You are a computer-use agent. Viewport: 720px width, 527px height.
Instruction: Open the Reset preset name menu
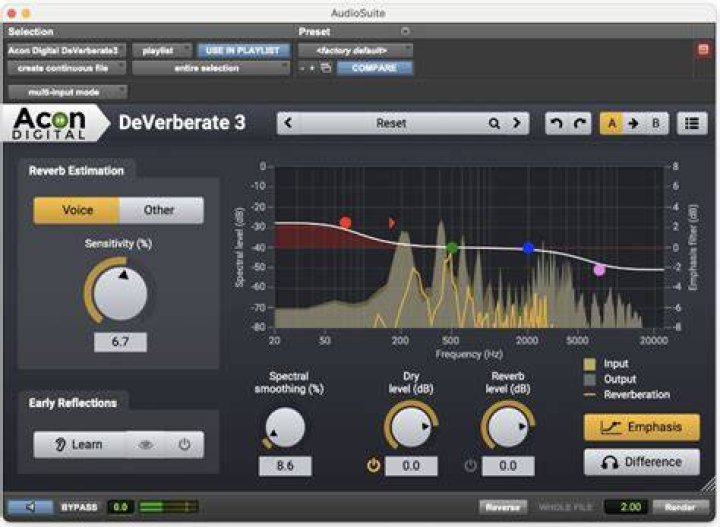click(390, 123)
